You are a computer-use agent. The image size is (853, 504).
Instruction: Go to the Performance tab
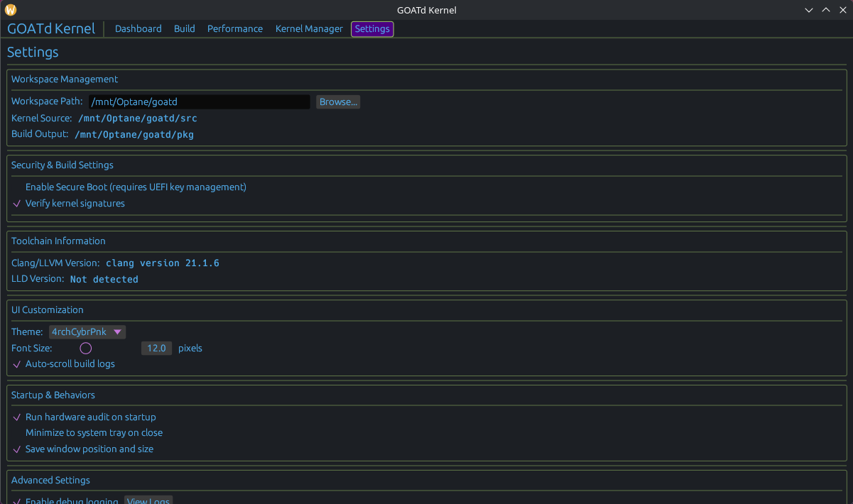(x=235, y=29)
